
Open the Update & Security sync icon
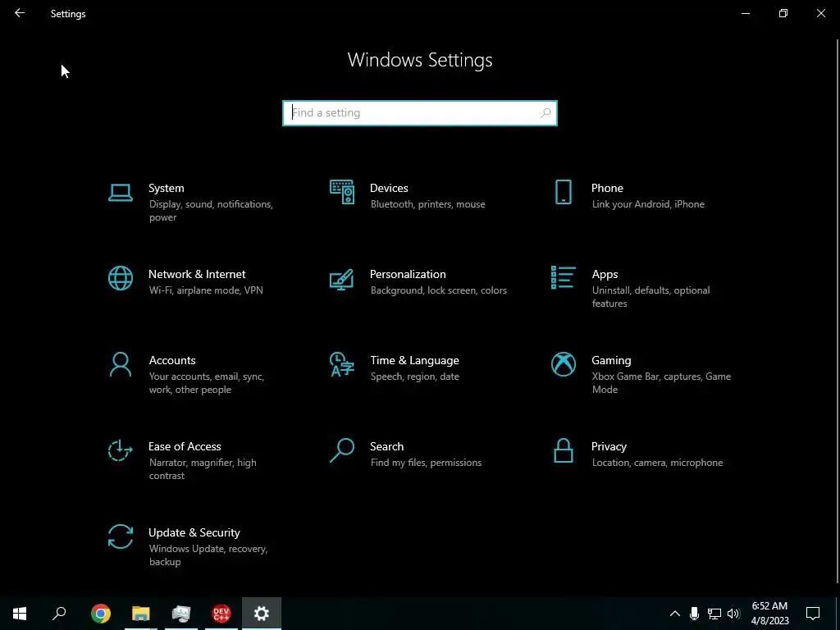coord(120,536)
